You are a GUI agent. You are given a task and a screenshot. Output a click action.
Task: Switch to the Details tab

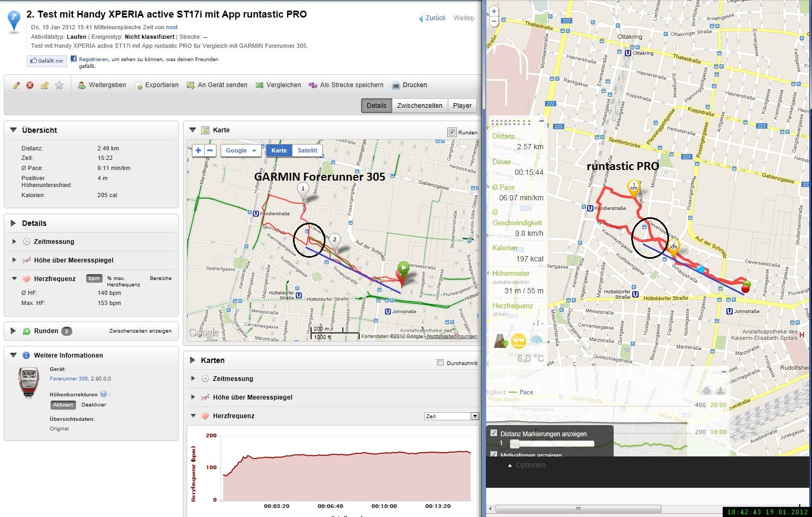coord(376,106)
